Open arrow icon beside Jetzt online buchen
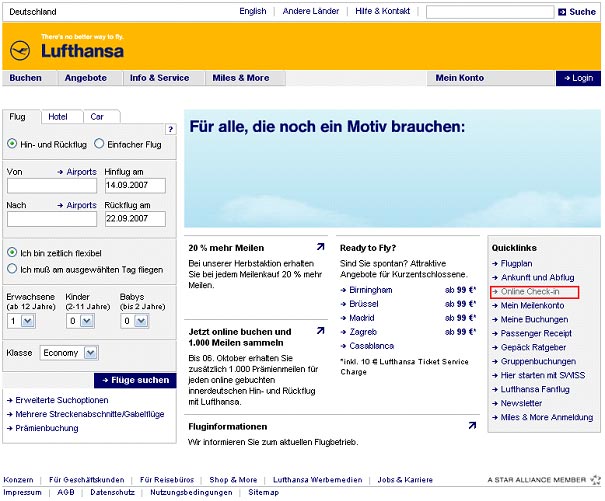 320,331
